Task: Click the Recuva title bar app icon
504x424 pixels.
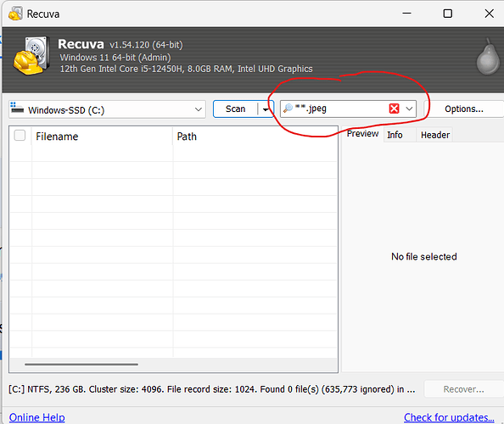Action: pos(15,14)
